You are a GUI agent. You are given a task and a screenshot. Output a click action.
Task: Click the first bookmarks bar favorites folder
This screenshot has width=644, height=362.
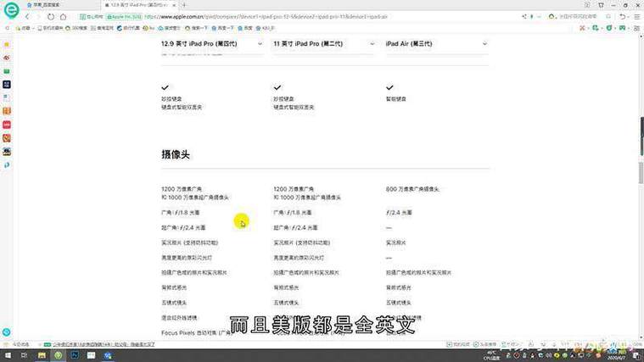point(24,28)
